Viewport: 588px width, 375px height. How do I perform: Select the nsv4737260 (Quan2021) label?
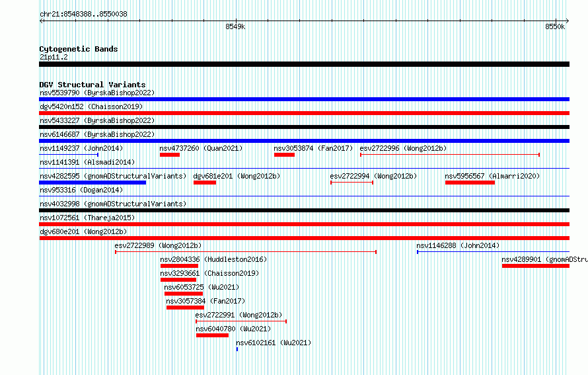201,148
